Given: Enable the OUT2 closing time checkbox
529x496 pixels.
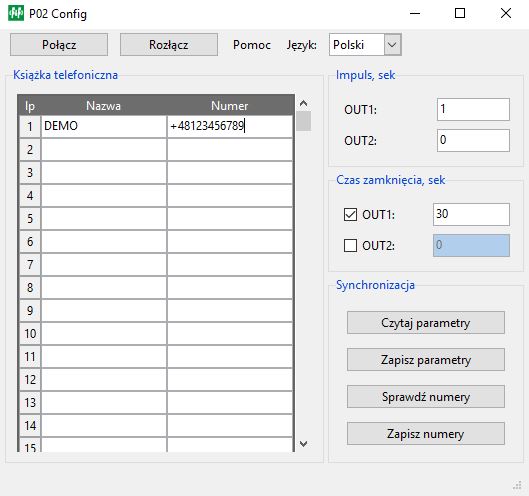Looking at the screenshot, I should (350, 246).
